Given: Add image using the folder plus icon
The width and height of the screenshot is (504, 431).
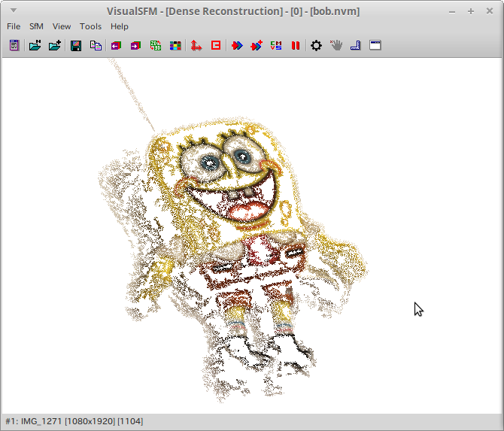Looking at the screenshot, I should pyautogui.click(x=55, y=45).
